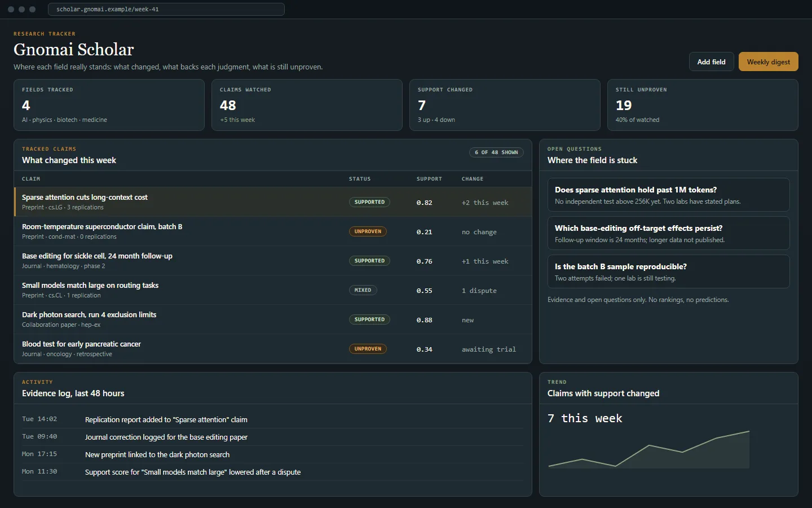
Task: Open 'Is the batch B sample reproducible?' question
Action: pyautogui.click(x=668, y=271)
